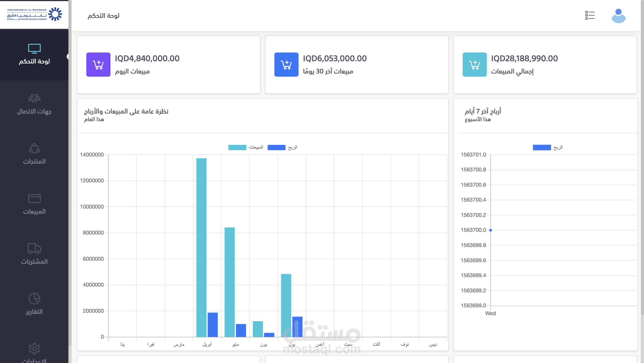Open المنتجات sidebar menu item
This screenshot has width=644, height=363.
[x=34, y=154]
